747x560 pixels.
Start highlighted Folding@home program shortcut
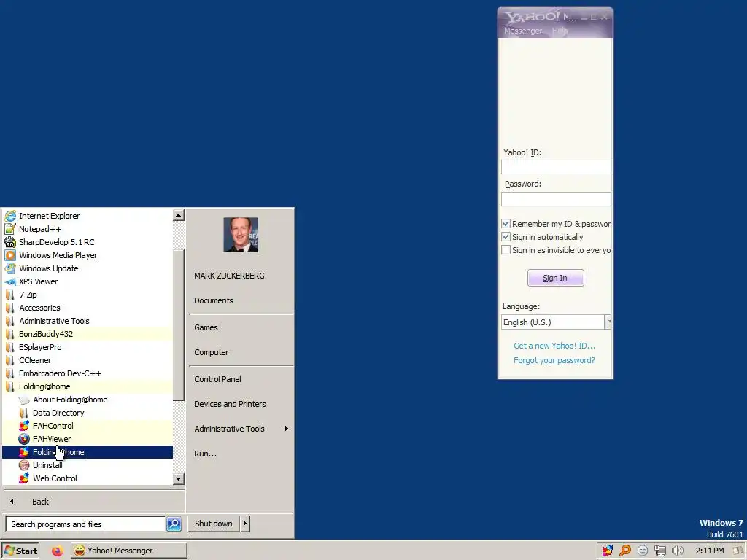88,452
